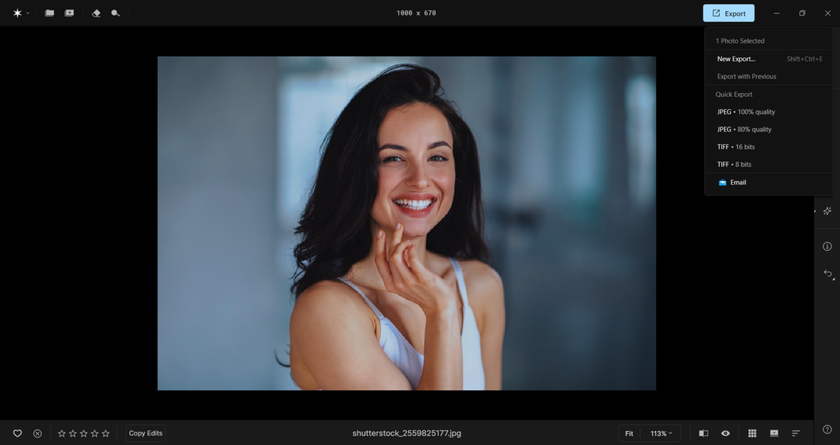840x445 pixels.
Task: Restore down the application window
Action: (802, 13)
